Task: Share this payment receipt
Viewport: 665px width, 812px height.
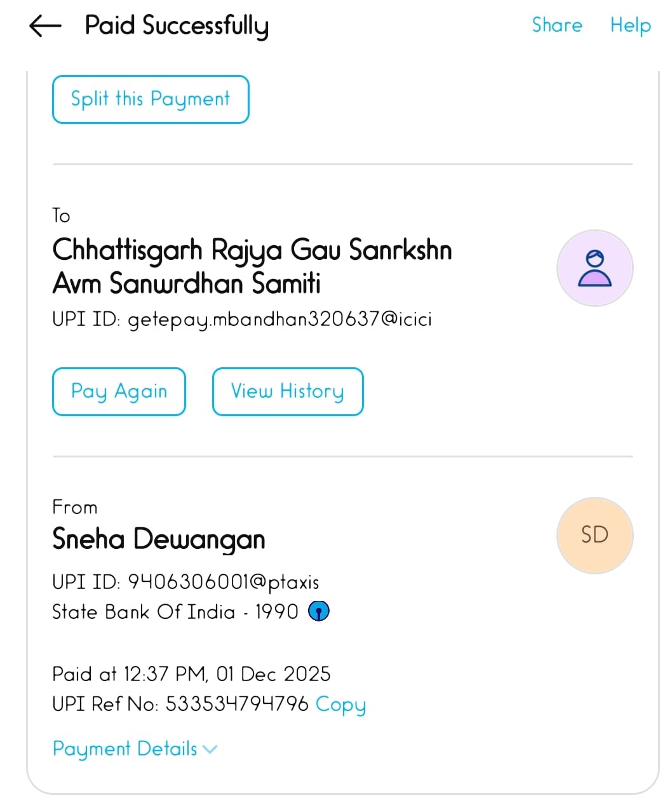Action: click(556, 25)
